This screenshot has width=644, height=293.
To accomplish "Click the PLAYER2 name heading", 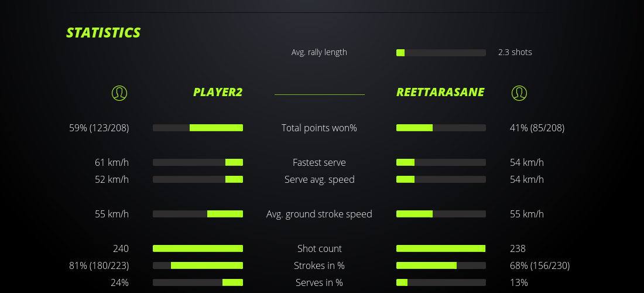I will click(x=218, y=92).
